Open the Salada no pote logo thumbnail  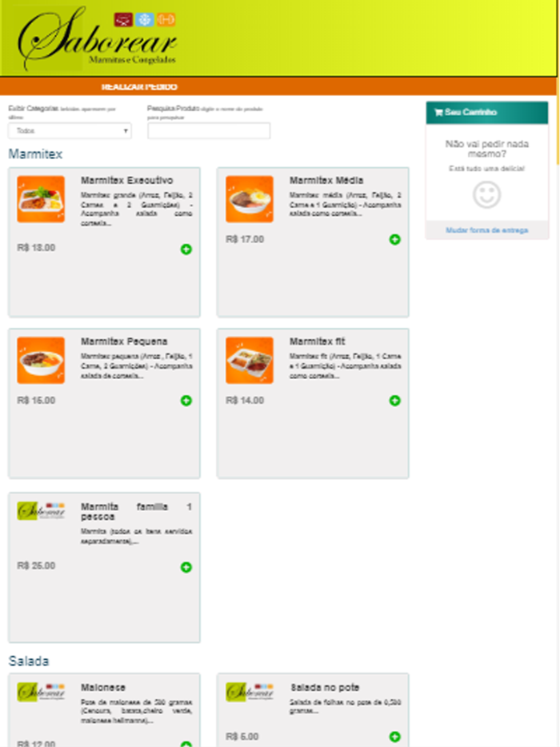pyautogui.click(x=250, y=692)
